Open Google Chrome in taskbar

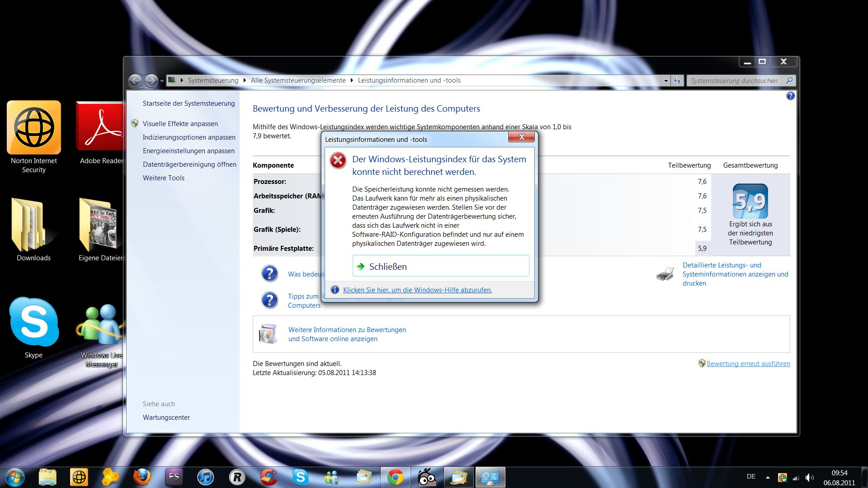click(395, 477)
